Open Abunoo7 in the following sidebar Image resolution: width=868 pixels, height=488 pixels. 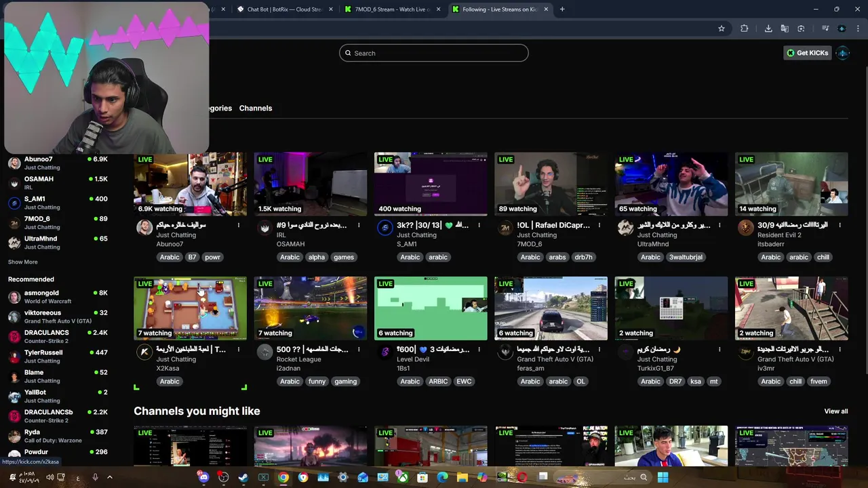58,163
